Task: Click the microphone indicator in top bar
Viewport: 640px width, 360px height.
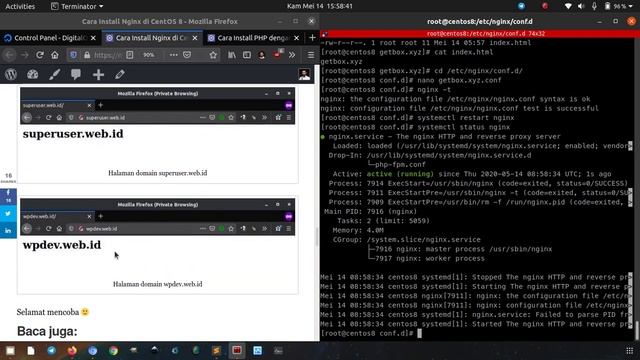Action: pyautogui.click(x=594, y=6)
